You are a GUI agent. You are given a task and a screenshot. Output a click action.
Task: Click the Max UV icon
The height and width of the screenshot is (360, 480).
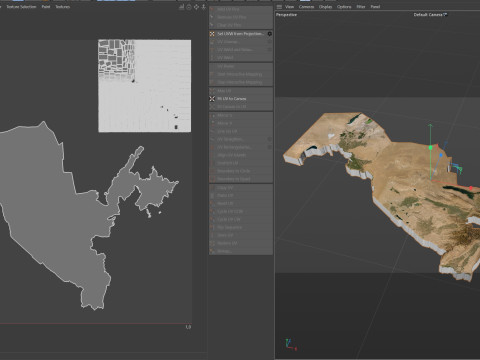tap(212, 91)
